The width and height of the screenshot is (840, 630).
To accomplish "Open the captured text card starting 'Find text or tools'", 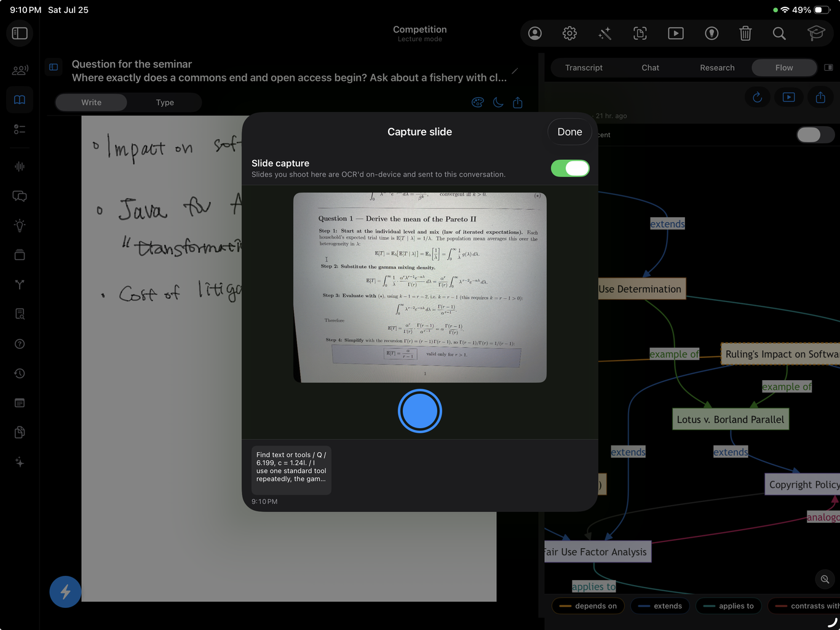I will (x=291, y=470).
